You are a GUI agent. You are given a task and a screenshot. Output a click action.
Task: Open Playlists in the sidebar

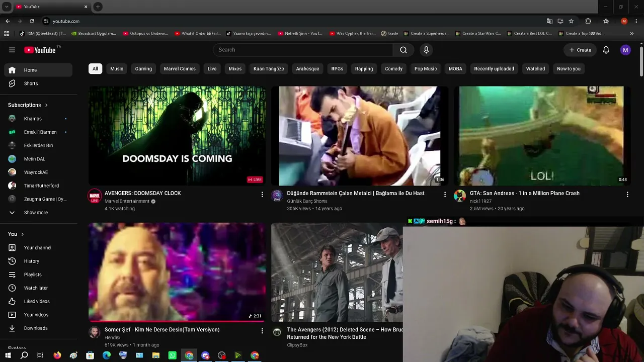[x=38, y=275]
